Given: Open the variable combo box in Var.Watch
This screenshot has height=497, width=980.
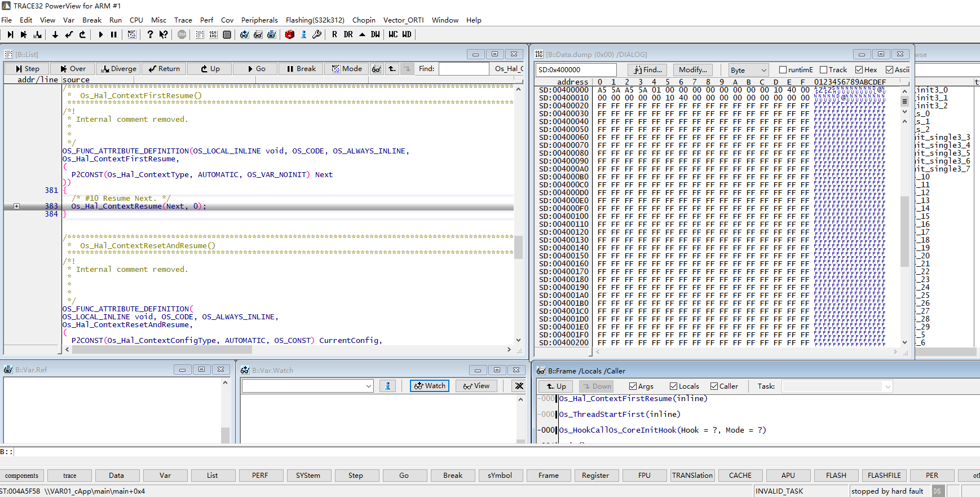Looking at the screenshot, I should 307,386.
